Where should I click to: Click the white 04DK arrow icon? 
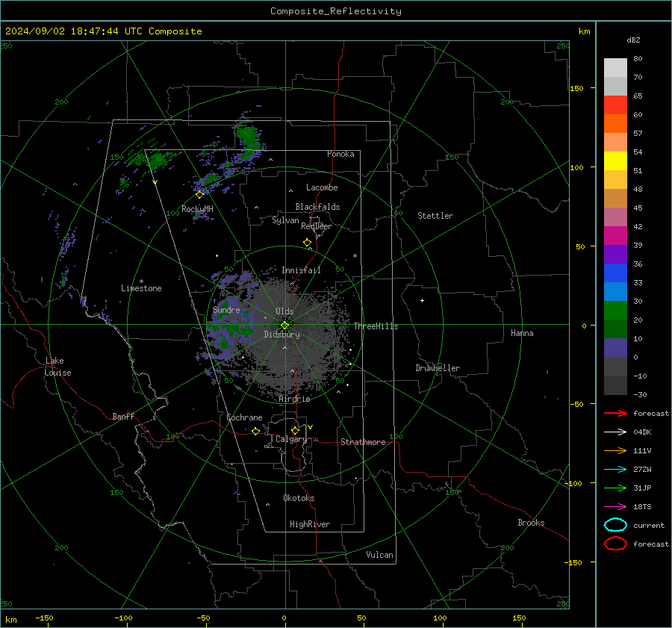(x=615, y=432)
